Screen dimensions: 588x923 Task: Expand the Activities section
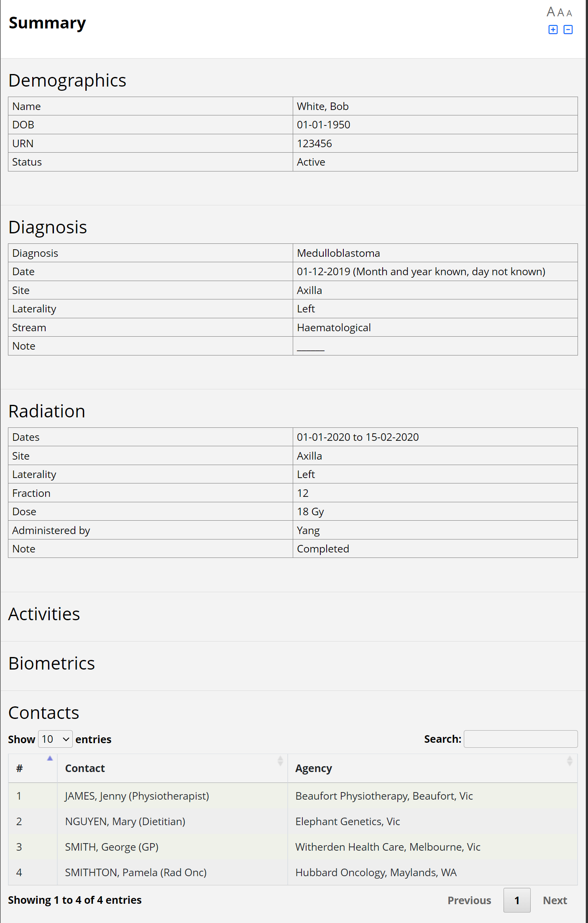click(44, 614)
